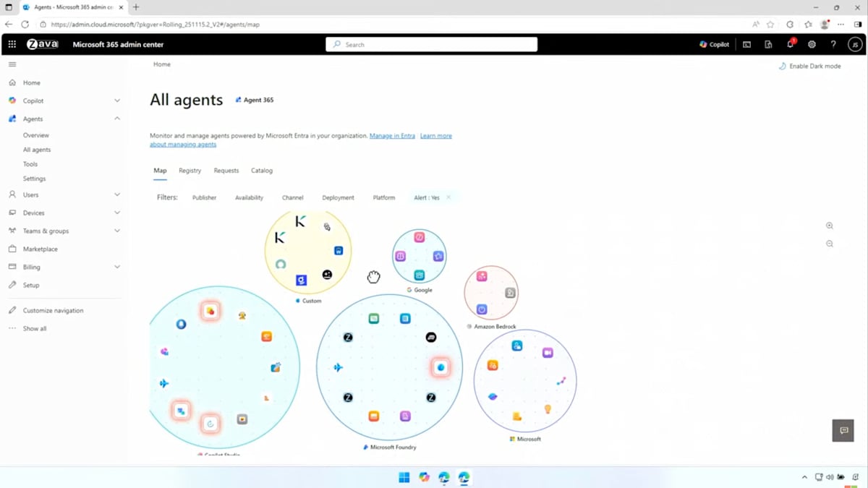Open the Windows Start menu
This screenshot has height=488, width=868.
[404, 477]
